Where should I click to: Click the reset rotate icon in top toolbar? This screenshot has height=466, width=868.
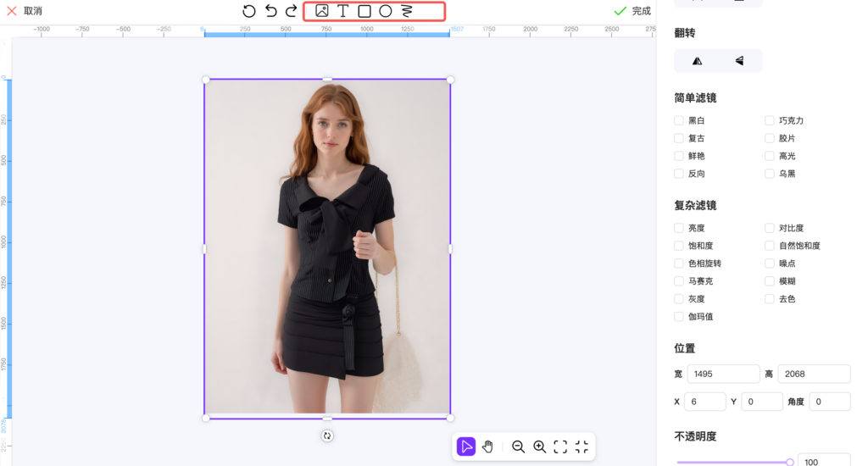tap(249, 11)
